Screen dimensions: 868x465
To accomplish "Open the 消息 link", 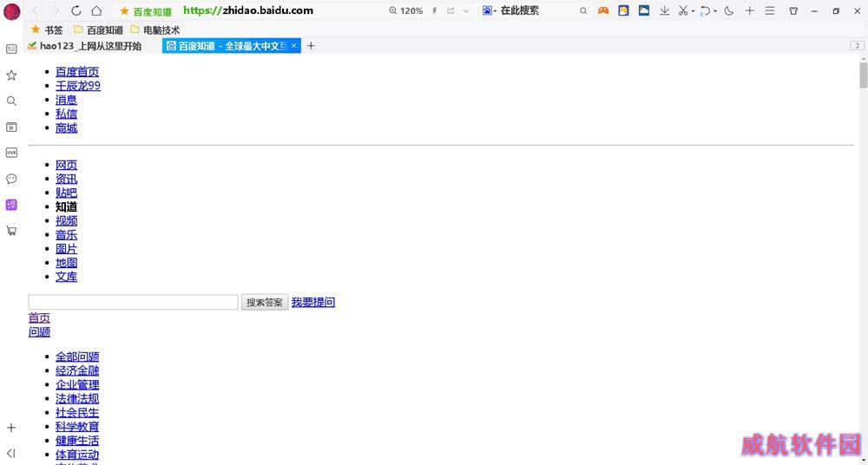I will [x=67, y=100].
